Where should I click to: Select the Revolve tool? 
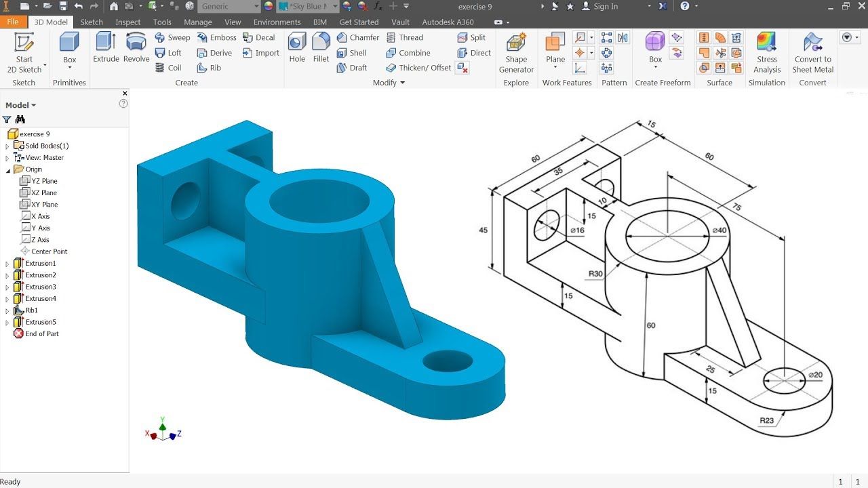tap(136, 47)
